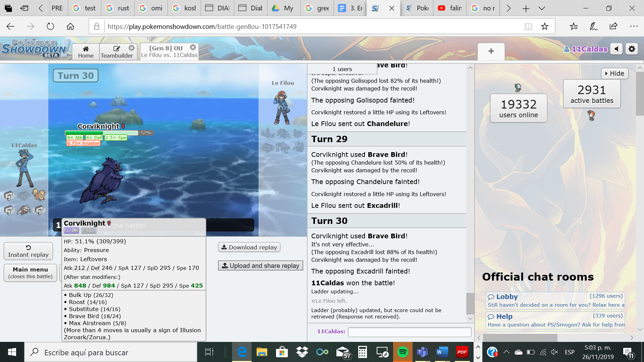644x362 pixels.
Task: Close the active Showdown browser tab
Action: click(391, 8)
